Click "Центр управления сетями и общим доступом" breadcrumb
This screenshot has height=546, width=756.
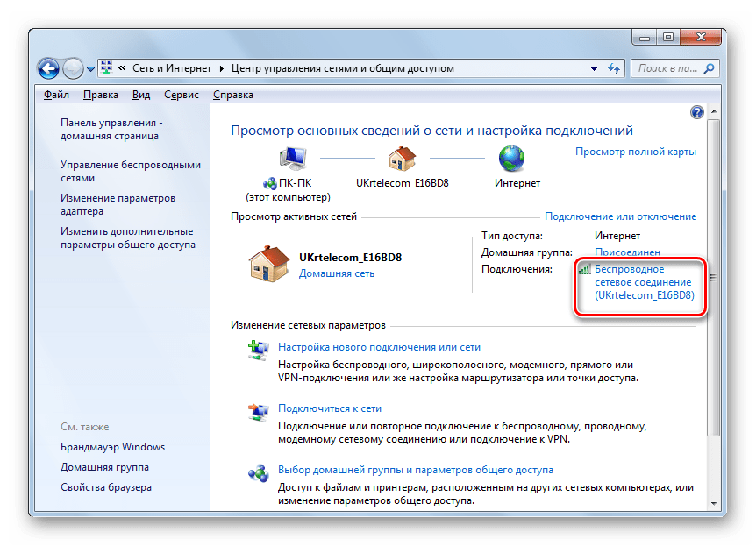(343, 68)
